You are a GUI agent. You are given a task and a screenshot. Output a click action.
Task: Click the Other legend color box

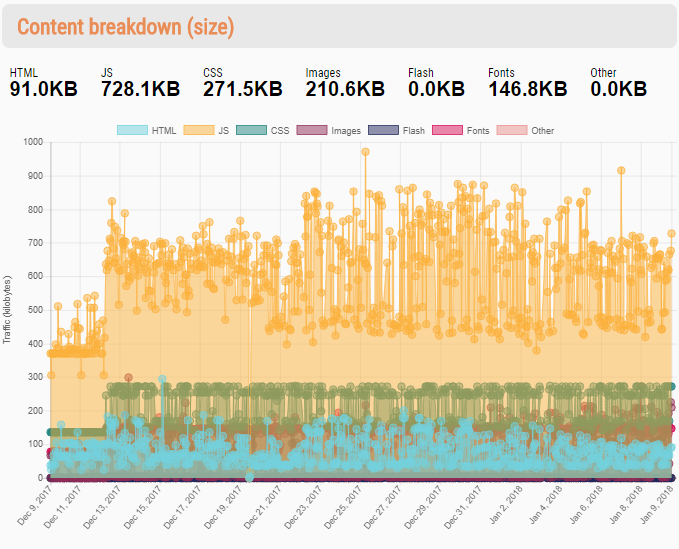click(x=512, y=130)
